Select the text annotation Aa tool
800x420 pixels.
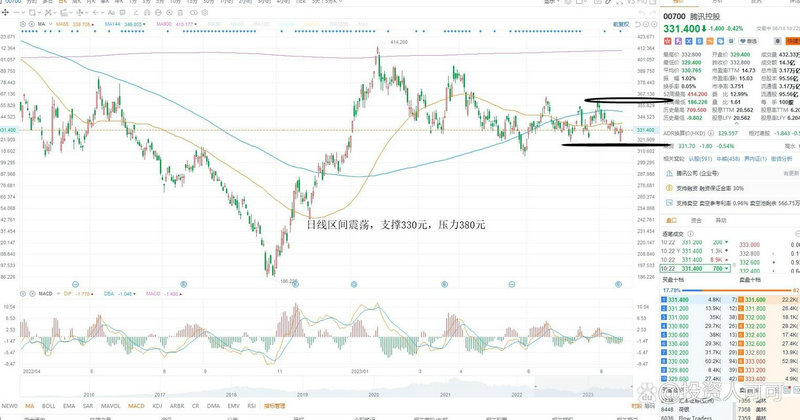pos(111,12)
